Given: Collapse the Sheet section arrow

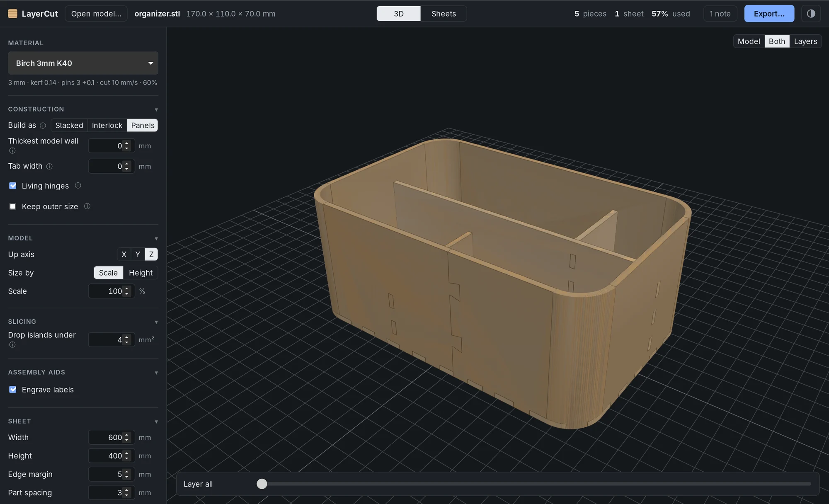Looking at the screenshot, I should pyautogui.click(x=156, y=422).
